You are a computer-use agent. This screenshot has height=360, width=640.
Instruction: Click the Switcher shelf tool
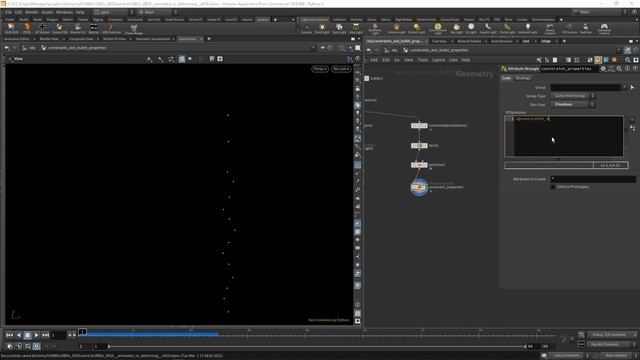[585, 29]
